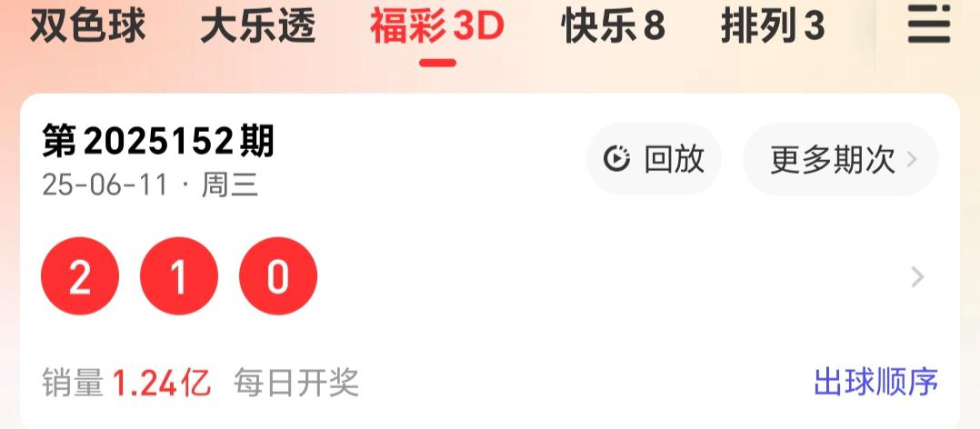Open 更多期次 to see more draws
Image resolution: width=980 pixels, height=429 pixels.
tap(841, 159)
